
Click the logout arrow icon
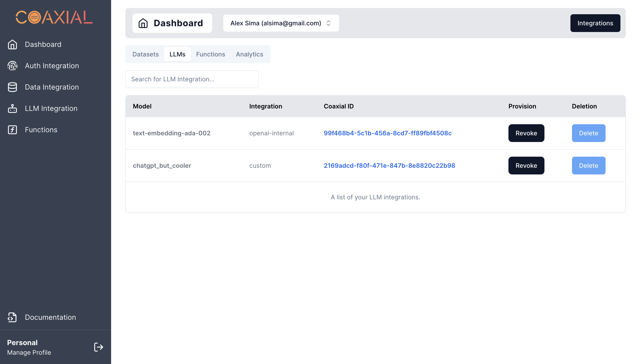click(x=98, y=347)
